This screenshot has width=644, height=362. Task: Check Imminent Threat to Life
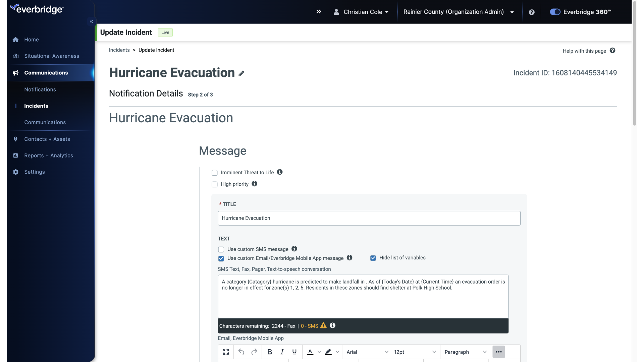pos(215,173)
